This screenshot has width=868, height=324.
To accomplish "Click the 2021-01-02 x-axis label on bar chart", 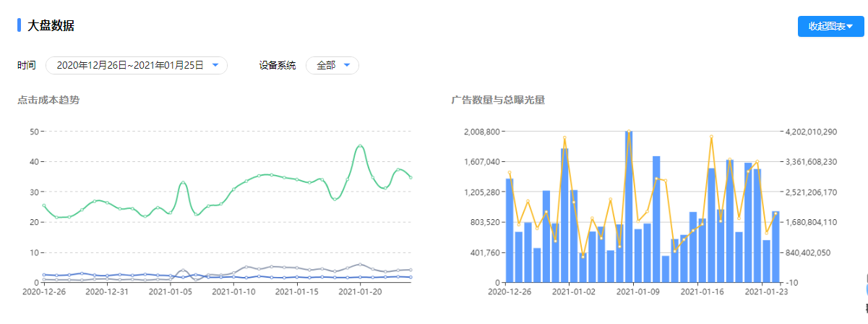I will [x=574, y=292].
